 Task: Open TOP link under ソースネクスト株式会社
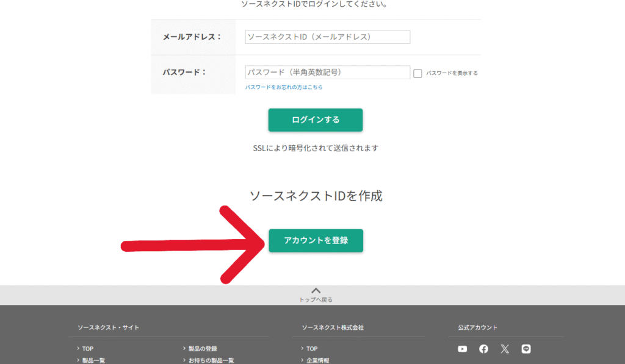[x=312, y=349]
